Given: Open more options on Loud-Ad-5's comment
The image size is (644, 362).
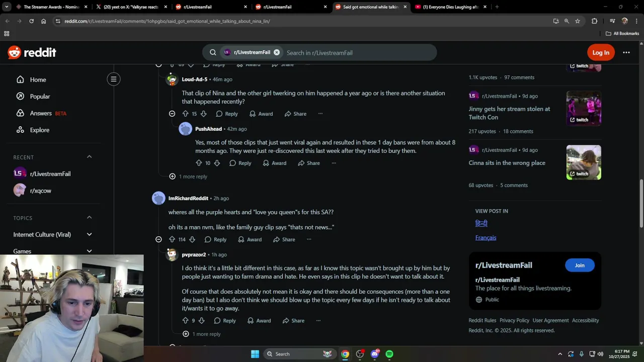Looking at the screenshot, I should coord(320,114).
